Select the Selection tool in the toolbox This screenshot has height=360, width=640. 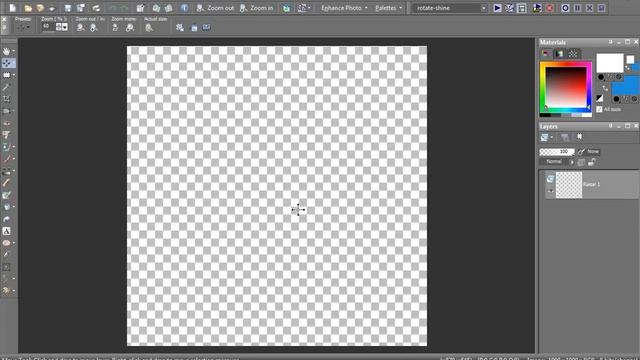coord(7,75)
